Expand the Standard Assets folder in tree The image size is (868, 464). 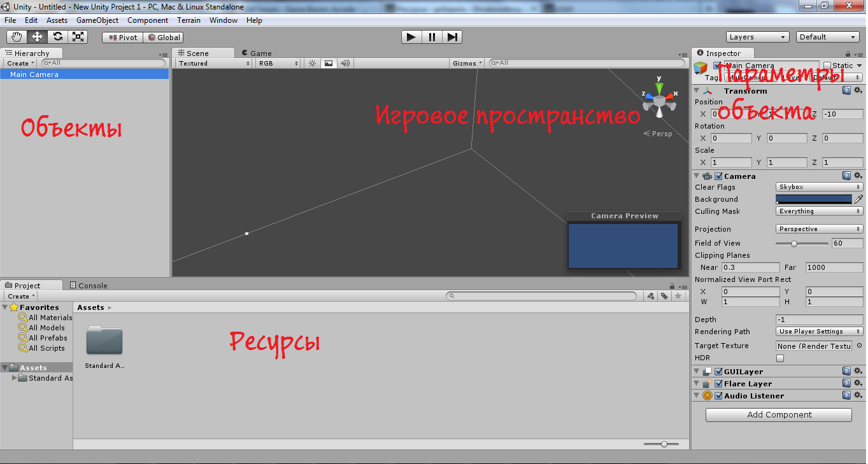pos(15,378)
